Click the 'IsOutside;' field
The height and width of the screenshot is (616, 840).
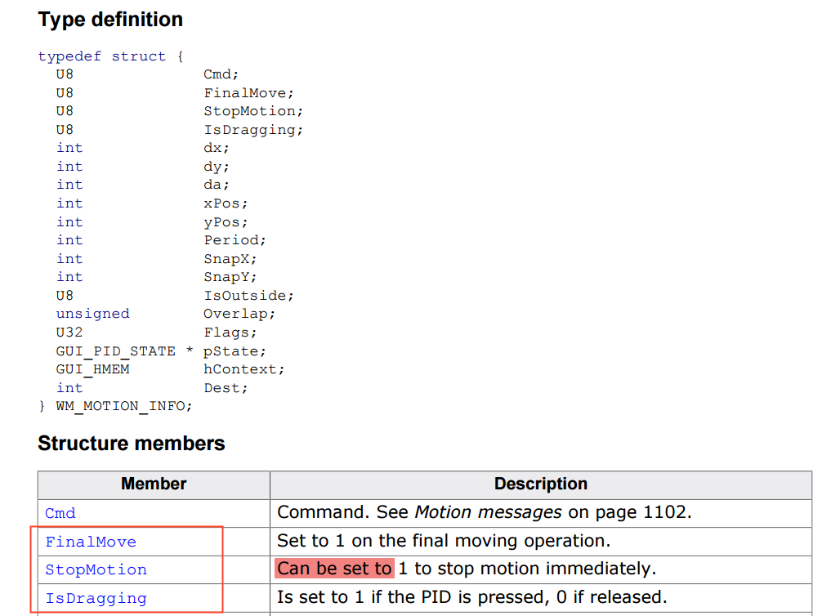(248, 296)
